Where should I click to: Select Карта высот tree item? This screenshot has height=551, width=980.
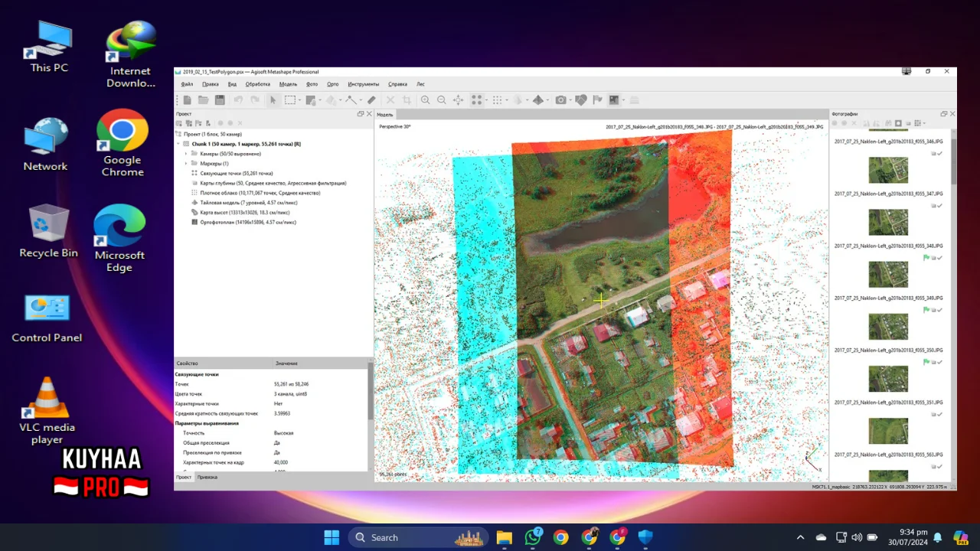click(245, 213)
